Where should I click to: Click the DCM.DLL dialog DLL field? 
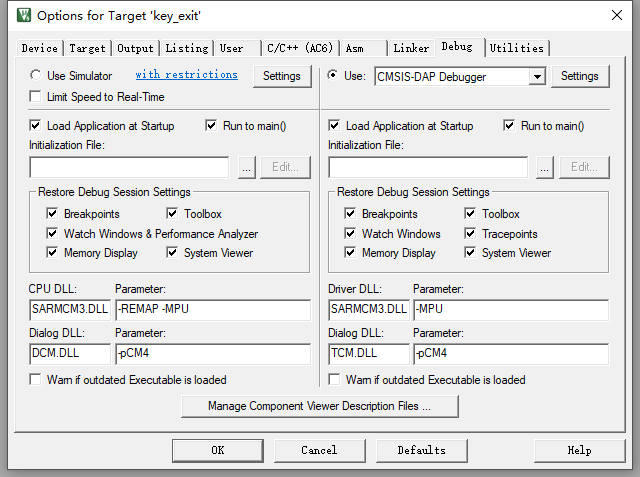click(70, 353)
